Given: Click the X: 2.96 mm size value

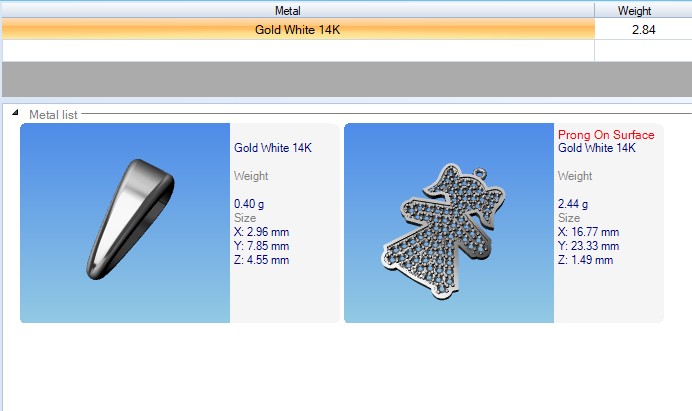Looking at the screenshot, I should point(261,232).
